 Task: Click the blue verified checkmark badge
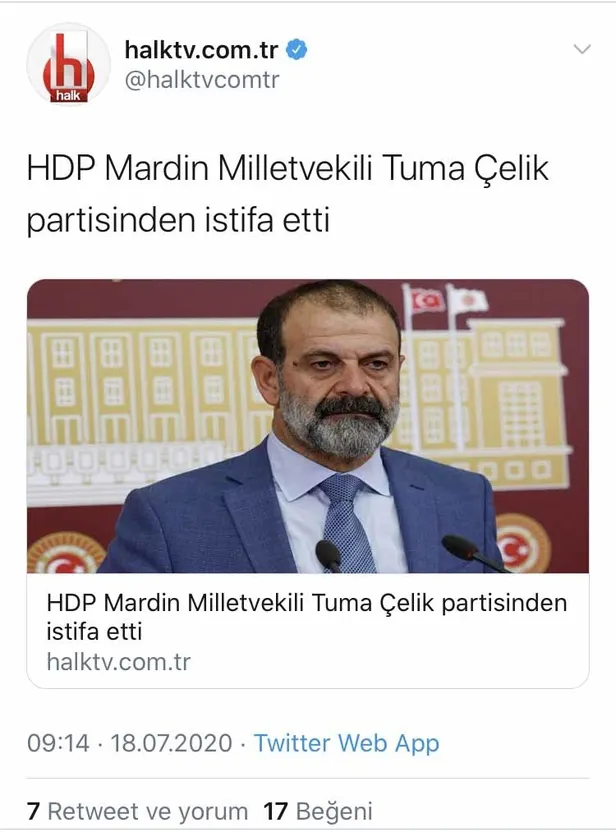coord(297,50)
